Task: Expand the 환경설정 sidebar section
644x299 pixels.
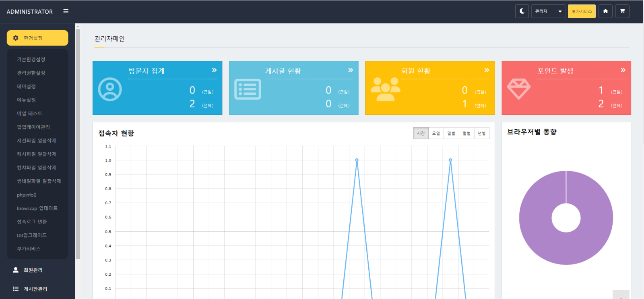Action: point(37,38)
